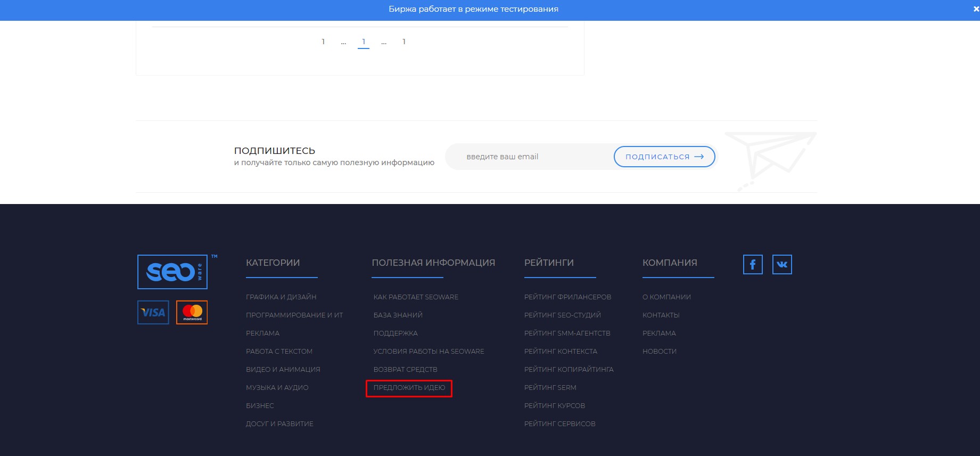980x456 pixels.
Task: Close the blue testing-mode banner
Action: pyautogui.click(x=976, y=9)
